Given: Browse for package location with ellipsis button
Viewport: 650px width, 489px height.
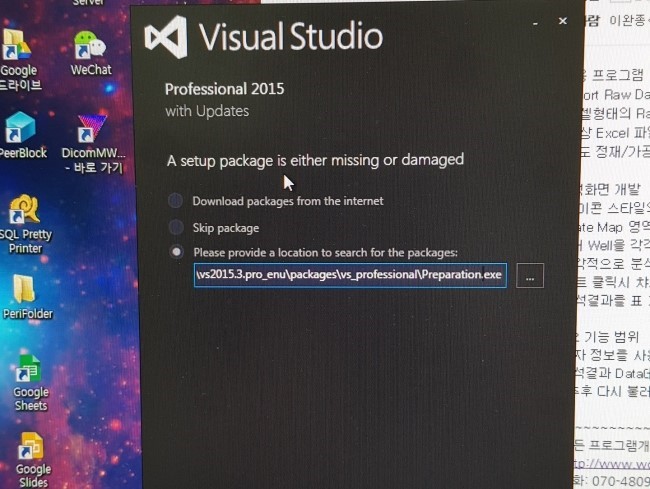Looking at the screenshot, I should (530, 276).
